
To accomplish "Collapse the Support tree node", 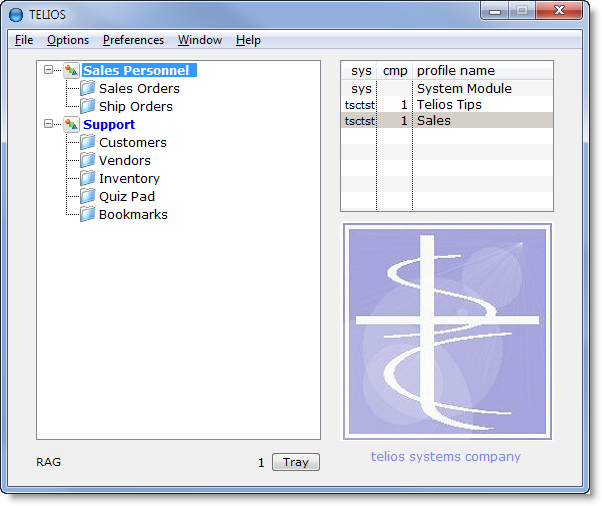I will pos(48,125).
